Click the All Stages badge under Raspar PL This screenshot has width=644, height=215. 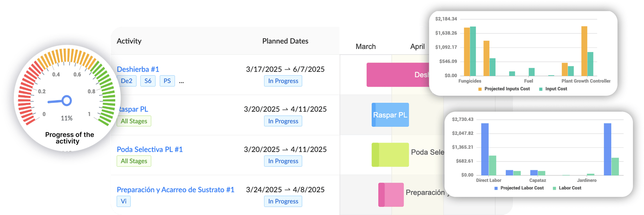[x=134, y=121]
